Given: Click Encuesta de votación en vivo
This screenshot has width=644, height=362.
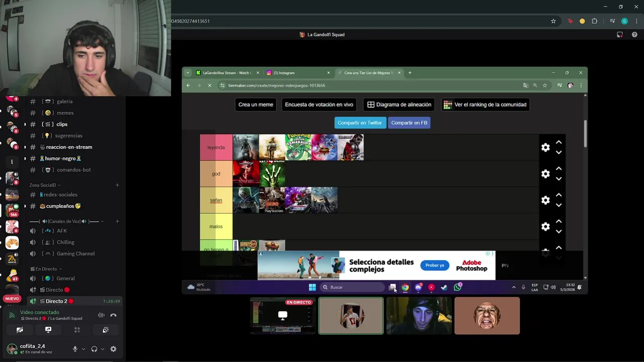Looking at the screenshot, I should 319,105.
